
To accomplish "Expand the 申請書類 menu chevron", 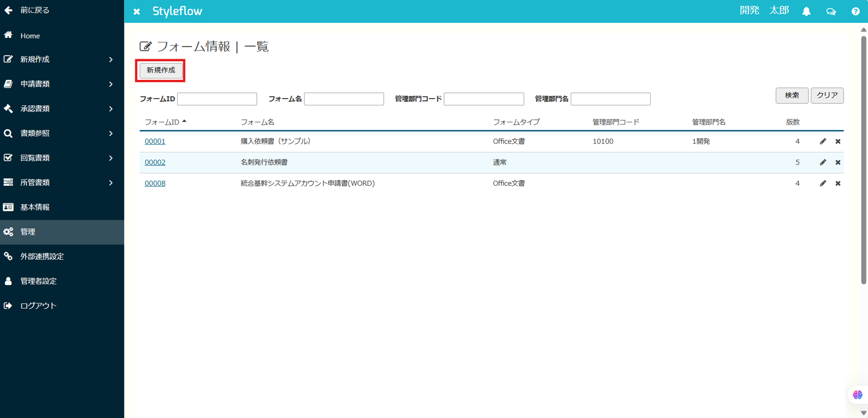I will click(x=111, y=84).
